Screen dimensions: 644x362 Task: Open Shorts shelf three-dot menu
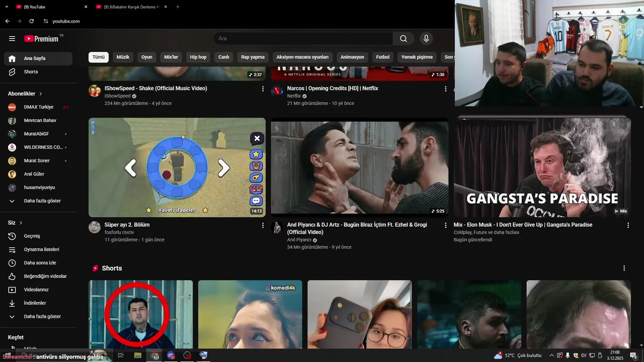pyautogui.click(x=624, y=268)
